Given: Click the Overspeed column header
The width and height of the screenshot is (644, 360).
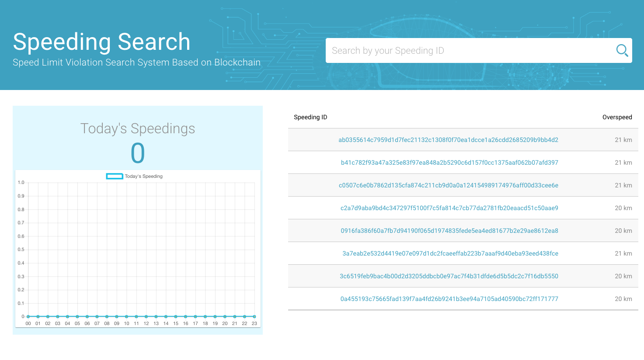Looking at the screenshot, I should [x=617, y=117].
